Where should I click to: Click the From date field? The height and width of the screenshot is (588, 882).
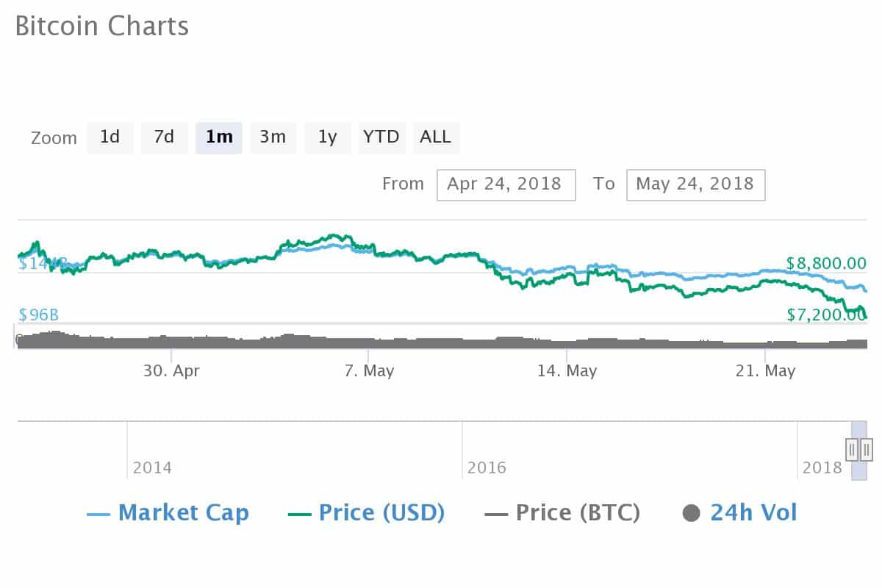(x=506, y=184)
